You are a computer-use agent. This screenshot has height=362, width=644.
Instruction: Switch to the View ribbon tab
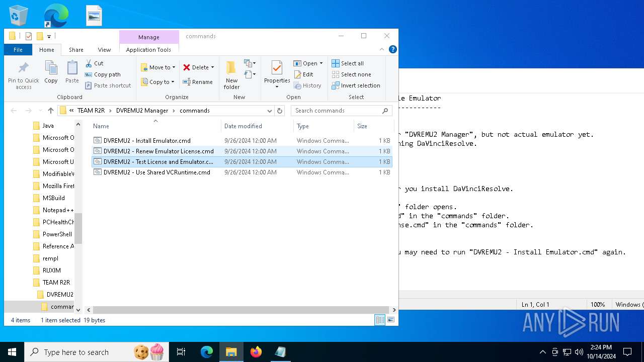[x=104, y=50]
